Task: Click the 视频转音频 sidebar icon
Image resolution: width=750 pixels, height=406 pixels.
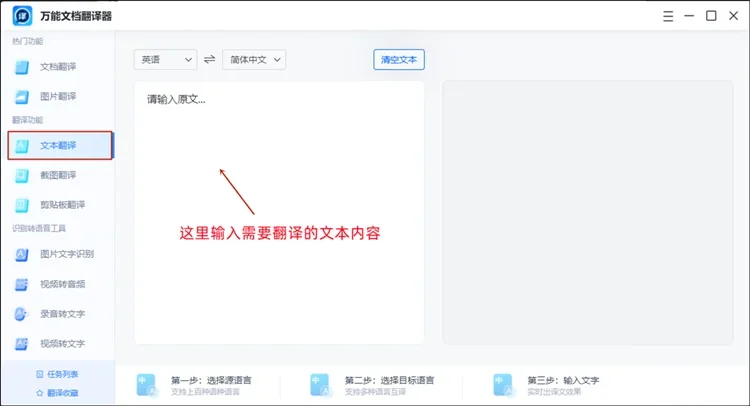Action: click(22, 285)
